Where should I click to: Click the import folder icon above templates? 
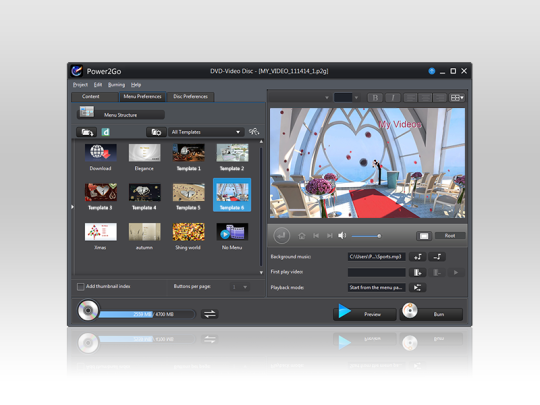86,132
